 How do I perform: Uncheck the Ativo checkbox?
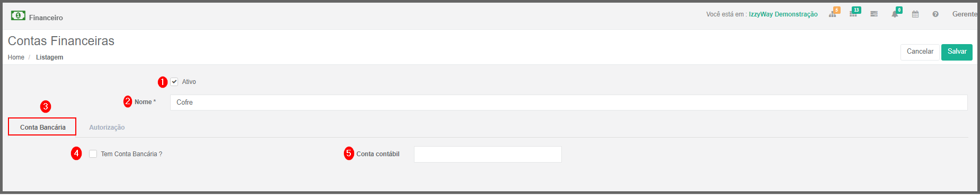174,82
